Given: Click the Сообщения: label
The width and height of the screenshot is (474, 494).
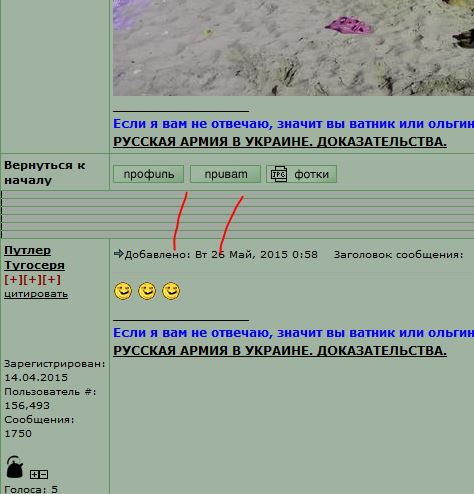Looking at the screenshot, I should tap(39, 420).
